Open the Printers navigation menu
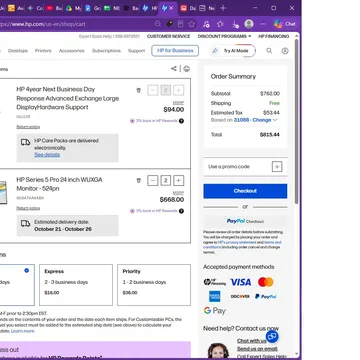Viewport: 360px width, 360px height. pos(43,51)
